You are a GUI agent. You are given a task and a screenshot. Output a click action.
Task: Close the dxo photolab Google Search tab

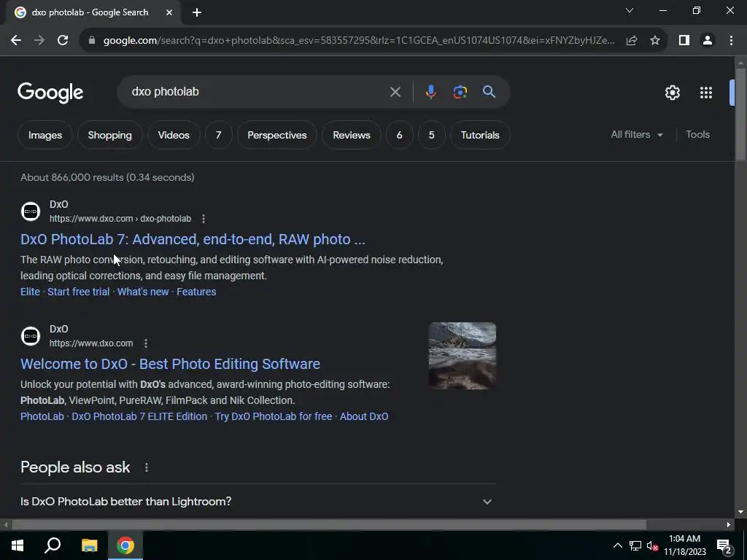click(169, 13)
